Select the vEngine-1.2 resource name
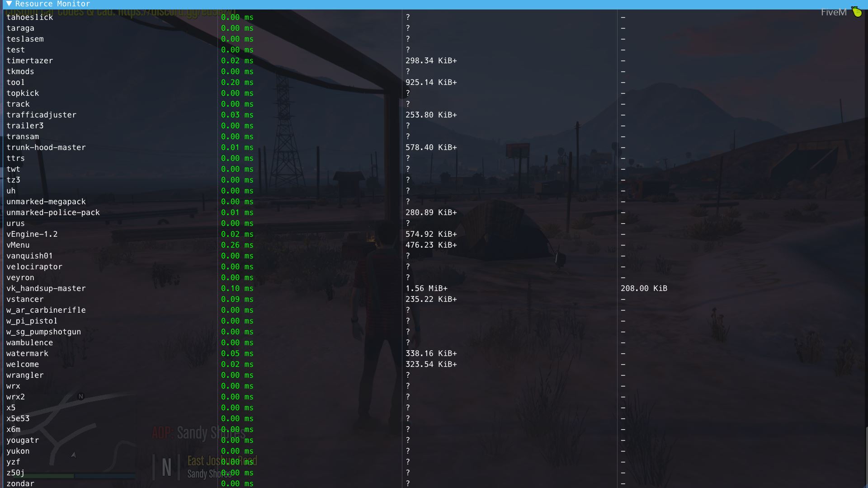The height and width of the screenshot is (488, 868). pos(32,234)
